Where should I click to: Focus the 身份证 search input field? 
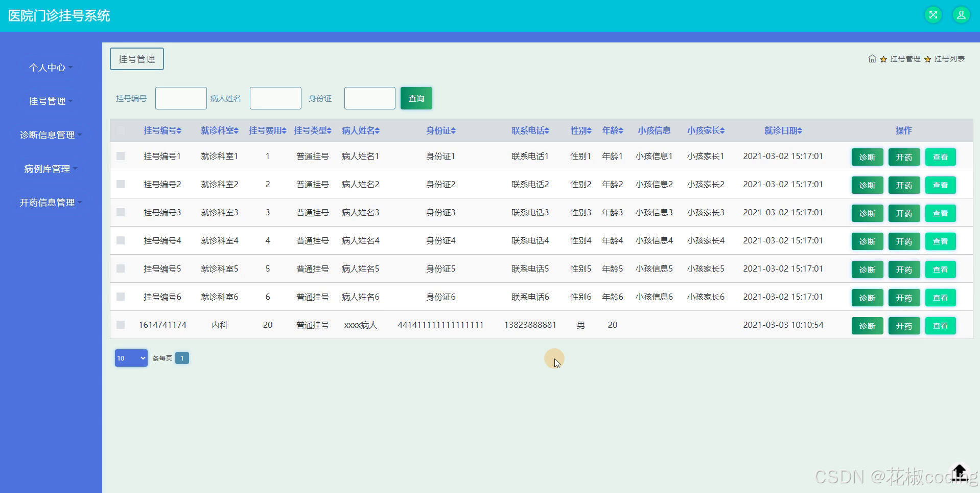point(370,98)
